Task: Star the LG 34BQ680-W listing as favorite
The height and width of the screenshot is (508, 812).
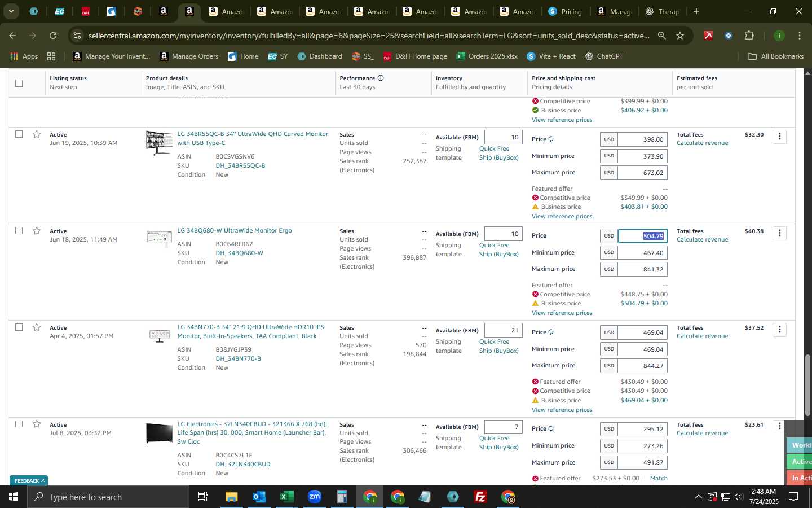Action: [x=37, y=231]
